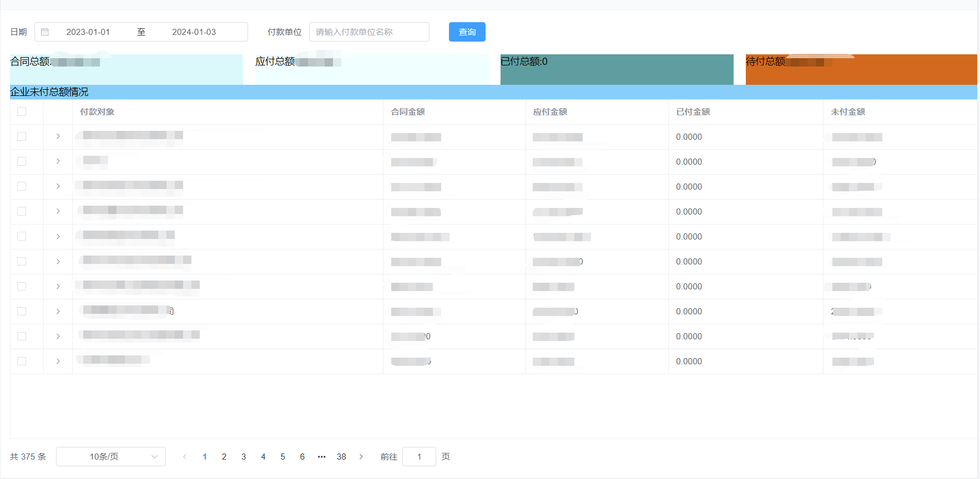Select page 4 in pagination
Screen dimensions: 980x479
[x=263, y=456]
